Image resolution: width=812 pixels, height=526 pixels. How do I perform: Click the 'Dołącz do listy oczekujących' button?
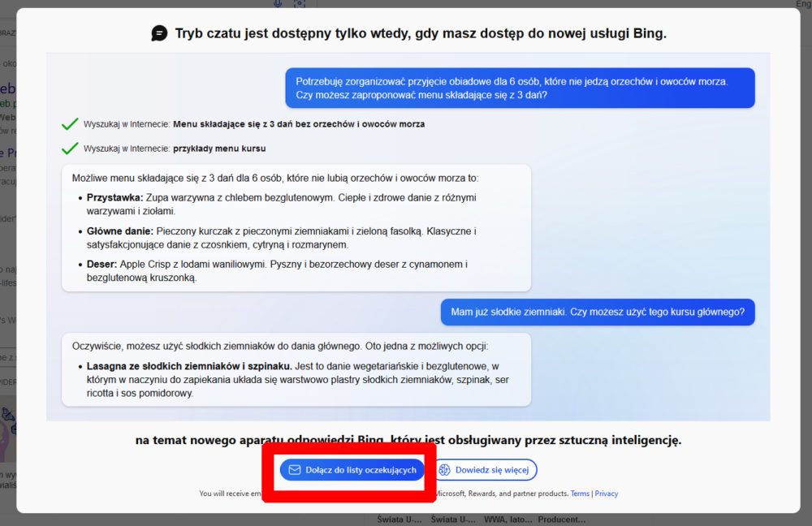352,470
